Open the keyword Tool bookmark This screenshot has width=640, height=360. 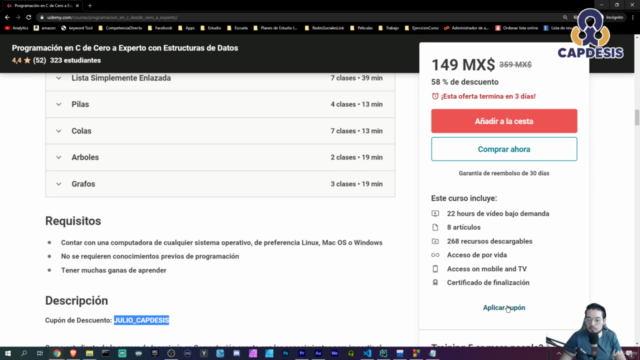coord(77,28)
